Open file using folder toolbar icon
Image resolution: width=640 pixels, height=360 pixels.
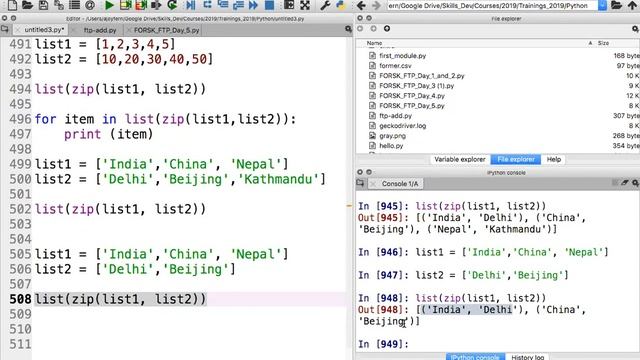pyautogui.click(x=27, y=5)
